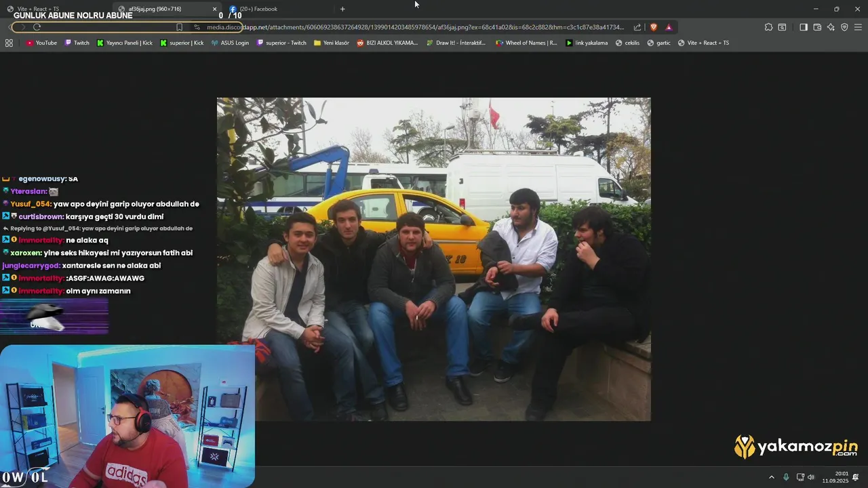The image size is (868, 488).
Task: Click the displayed group photo image
Action: [433, 259]
